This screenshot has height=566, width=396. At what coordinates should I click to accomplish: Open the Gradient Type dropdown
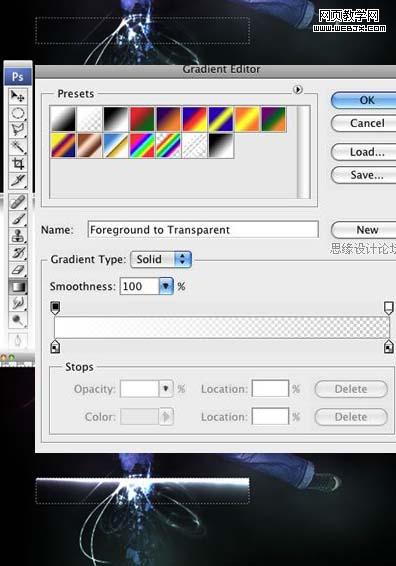[x=161, y=259]
